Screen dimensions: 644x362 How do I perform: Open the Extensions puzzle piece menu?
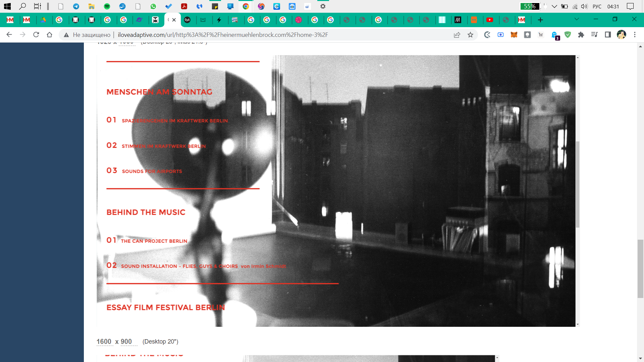581,35
